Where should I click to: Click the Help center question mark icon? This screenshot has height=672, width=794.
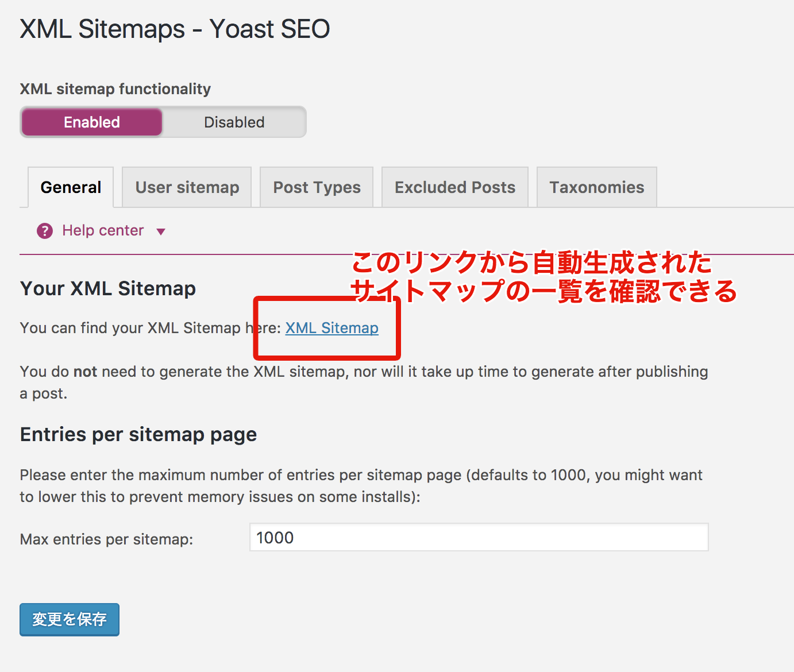point(45,231)
